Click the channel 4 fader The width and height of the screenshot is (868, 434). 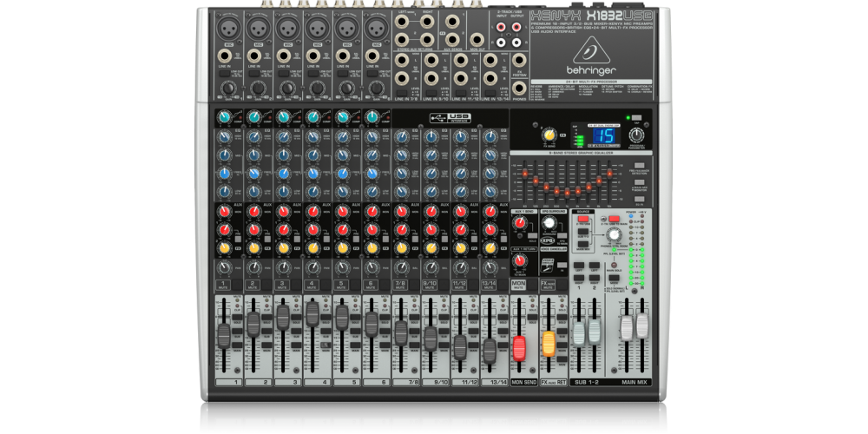[312, 313]
